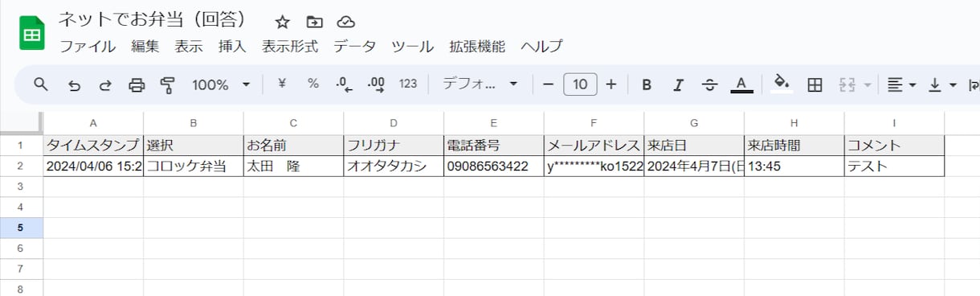This screenshot has width=980, height=296.
Task: Select the コメント header cell
Action: tap(894, 146)
